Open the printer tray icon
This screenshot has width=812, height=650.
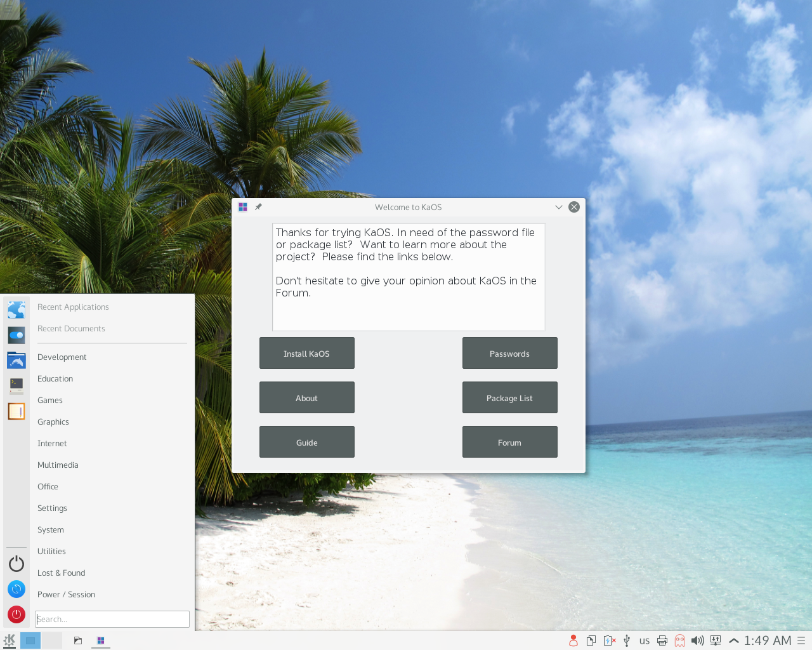pos(662,640)
